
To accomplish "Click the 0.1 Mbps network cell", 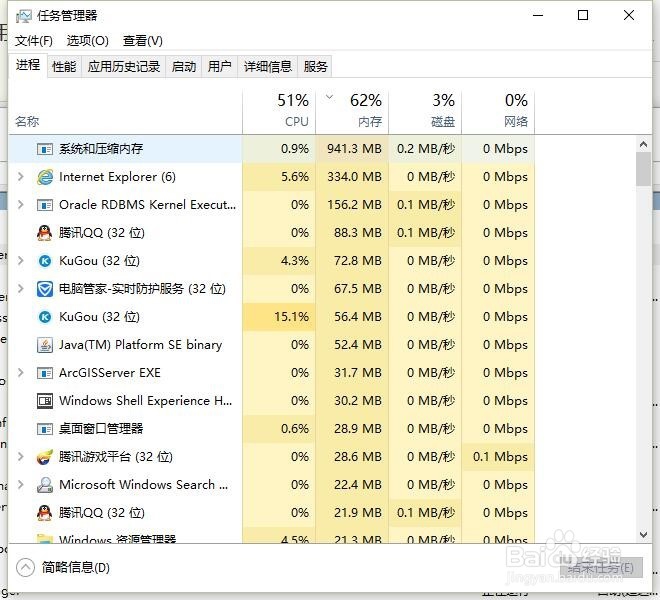I will tap(498, 457).
